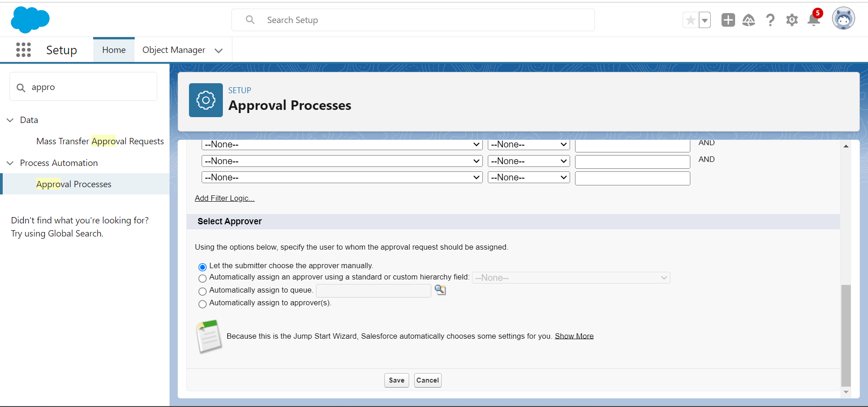This screenshot has height=407, width=868.
Task: Click the Cancel button
Action: tap(428, 380)
